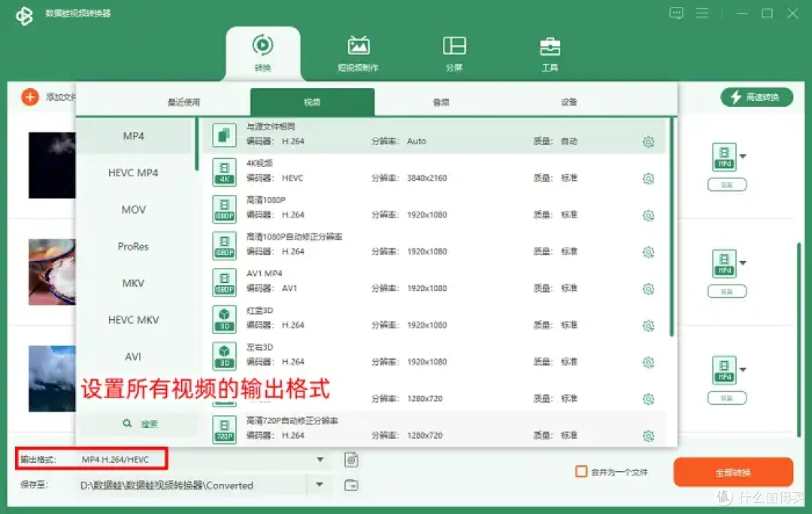Screen dimensions: 812x514
Task: Switch to the Audio (音频) formats tab
Action: tap(441, 102)
